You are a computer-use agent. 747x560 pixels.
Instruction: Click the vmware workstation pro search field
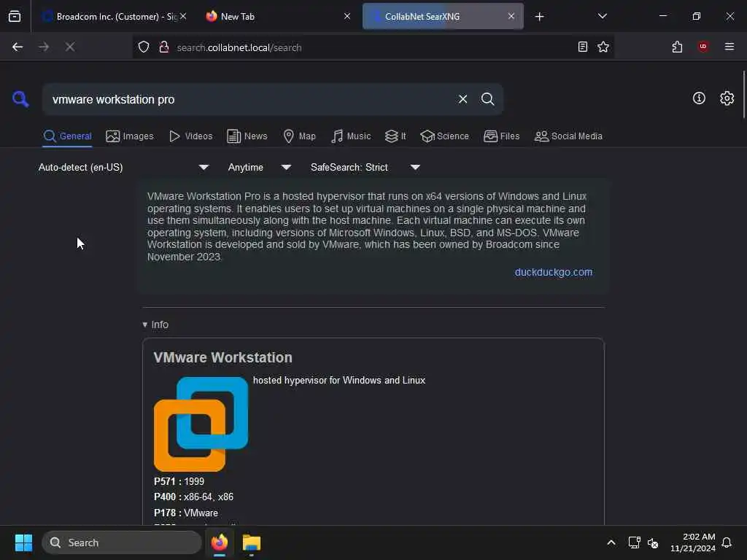(x=248, y=99)
